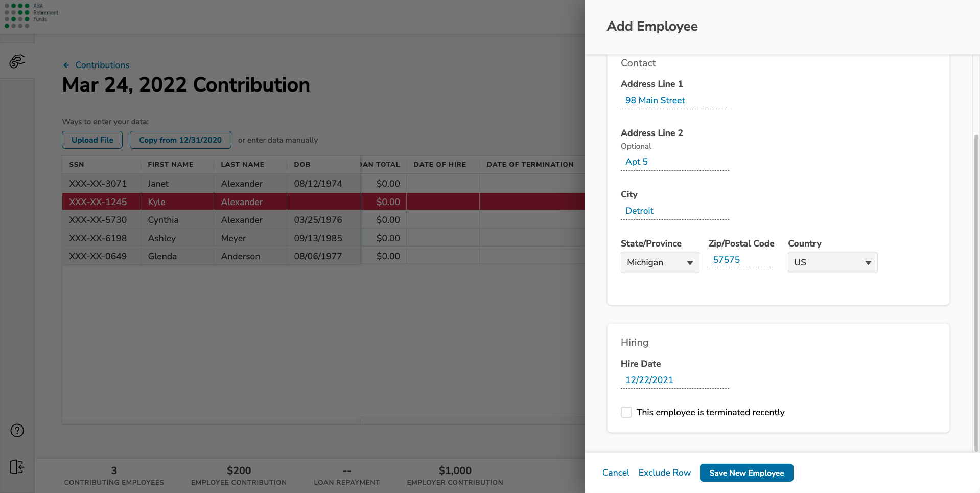This screenshot has width=980, height=493.
Task: Click the Add Employee panel scrollbar
Action: coord(976,293)
